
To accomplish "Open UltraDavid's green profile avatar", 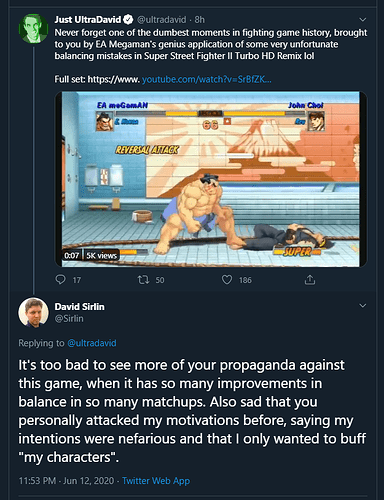I will [x=33, y=28].
